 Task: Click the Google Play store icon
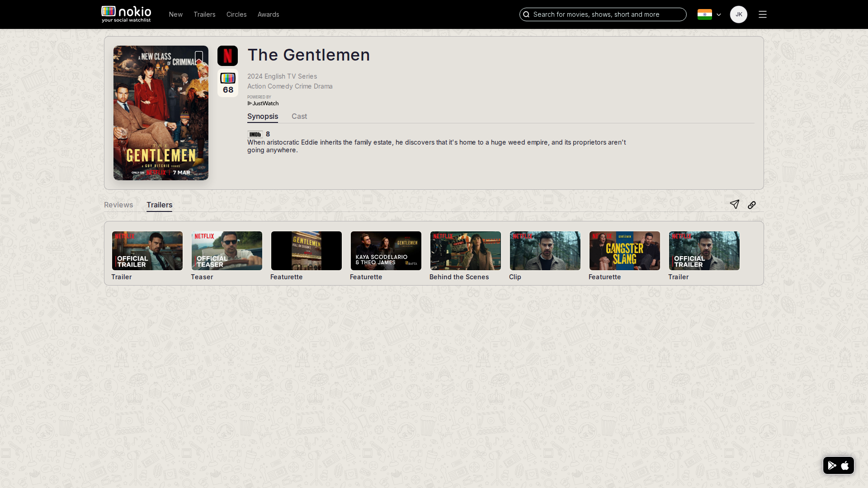832,465
